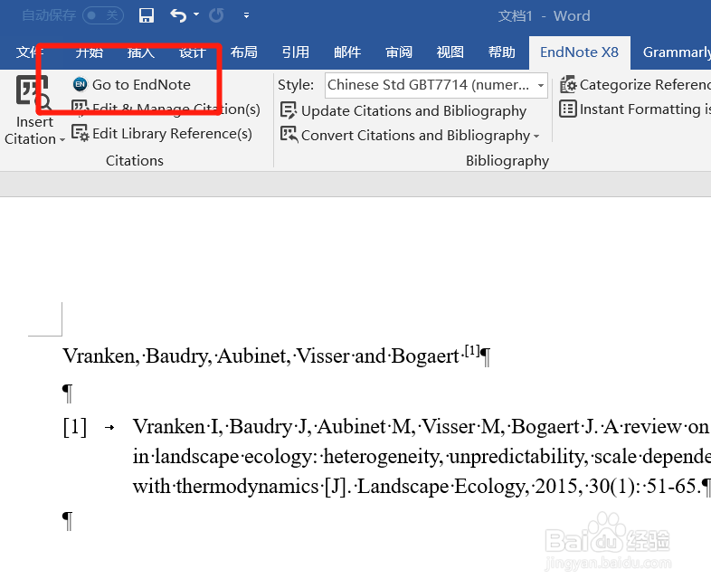Click the Save icon in title bar
The width and height of the screenshot is (711, 588).
(146, 16)
